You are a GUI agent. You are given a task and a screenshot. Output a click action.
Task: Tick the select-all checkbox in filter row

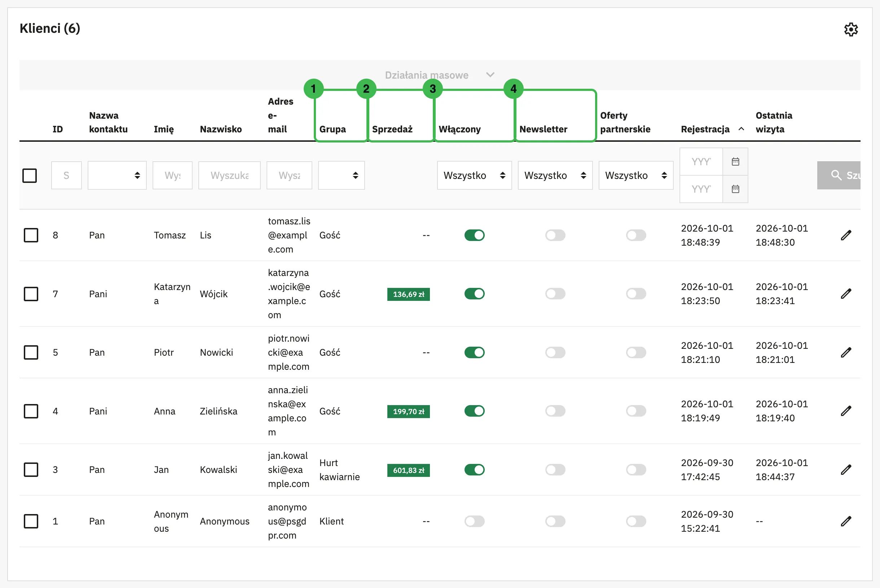point(30,175)
